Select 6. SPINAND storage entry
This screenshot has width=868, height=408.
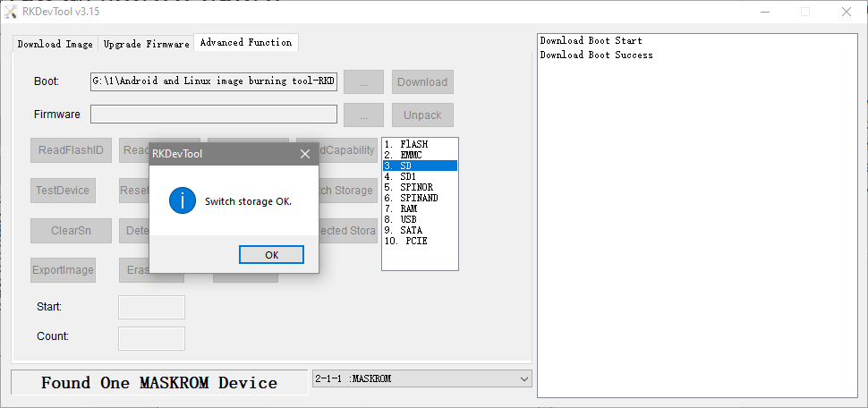tap(420, 198)
